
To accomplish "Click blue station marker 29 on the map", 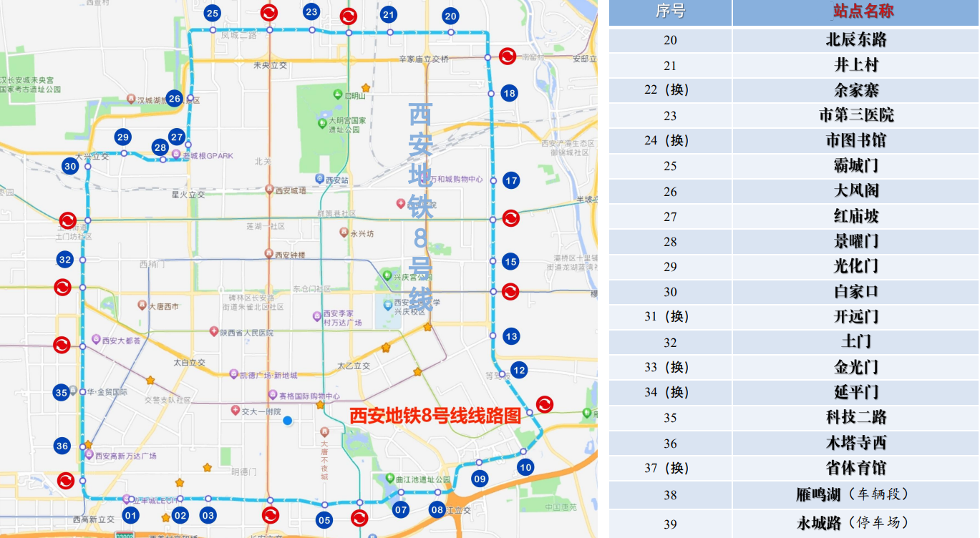I will pyautogui.click(x=123, y=137).
